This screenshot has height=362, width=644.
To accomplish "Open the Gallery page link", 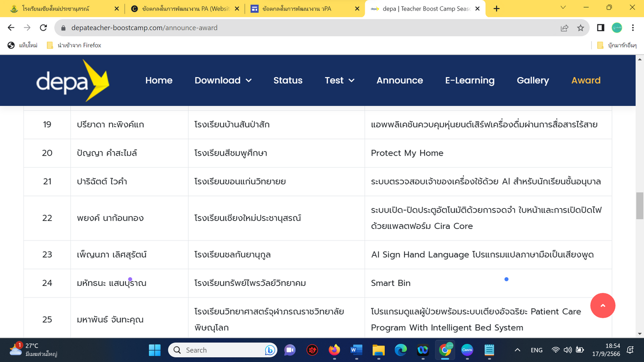I will (532, 80).
